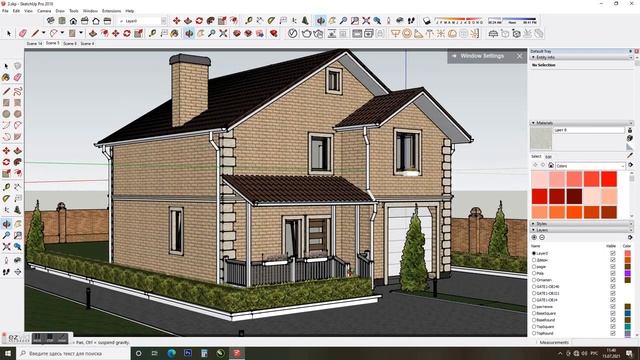The height and width of the screenshot is (360, 640).
Task: Close the Window Settings overlay
Action: 519,56
